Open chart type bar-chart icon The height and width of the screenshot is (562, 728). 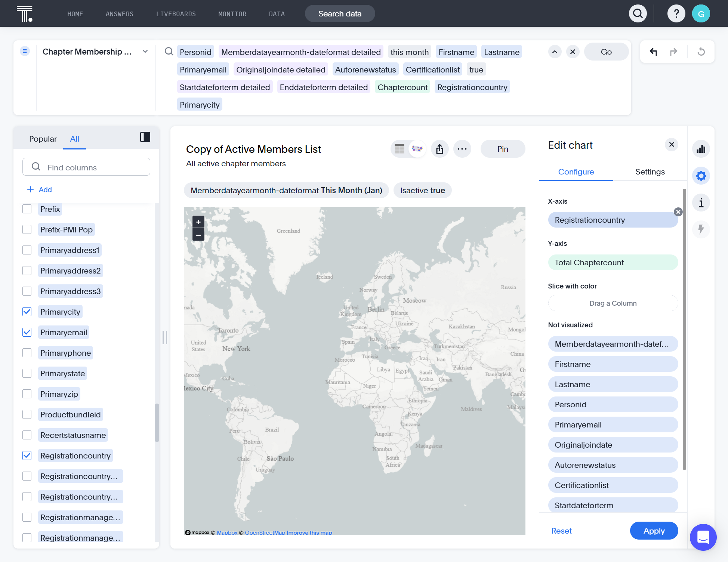701,149
